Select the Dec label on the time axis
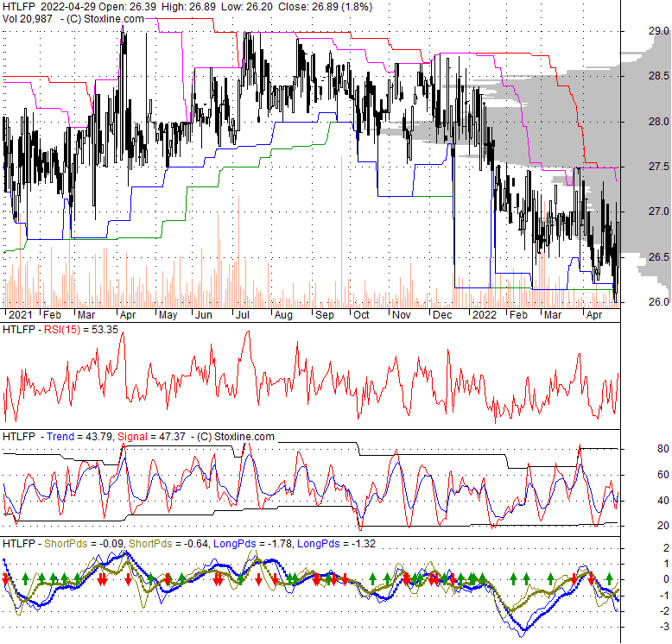672x644 pixels. (442, 315)
